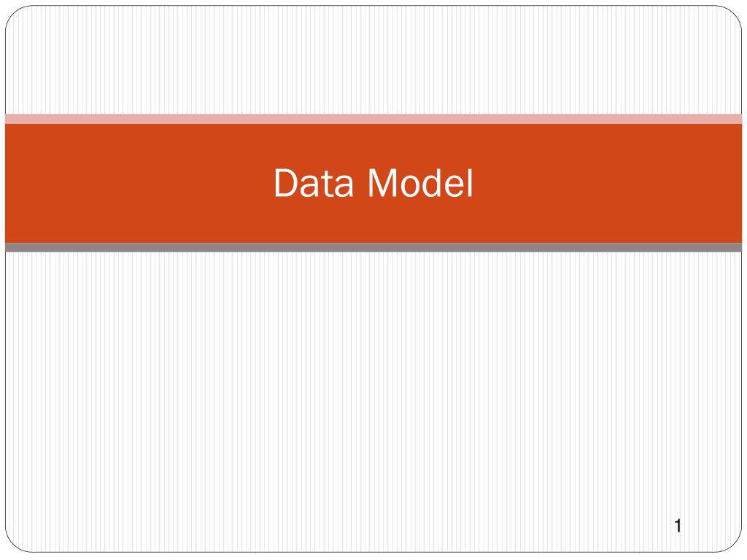Click the slide's bottom-right rounded corner

[x=732, y=543]
